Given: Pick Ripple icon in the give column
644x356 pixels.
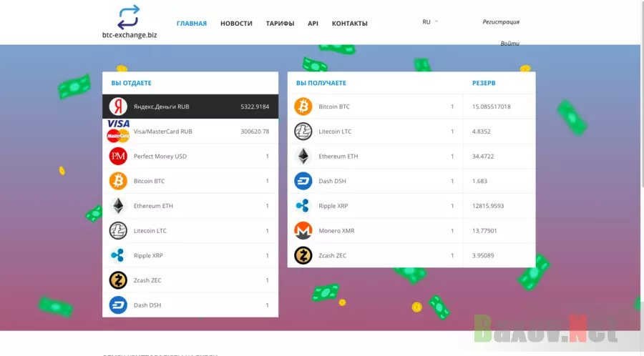Looking at the screenshot, I should 117,255.
